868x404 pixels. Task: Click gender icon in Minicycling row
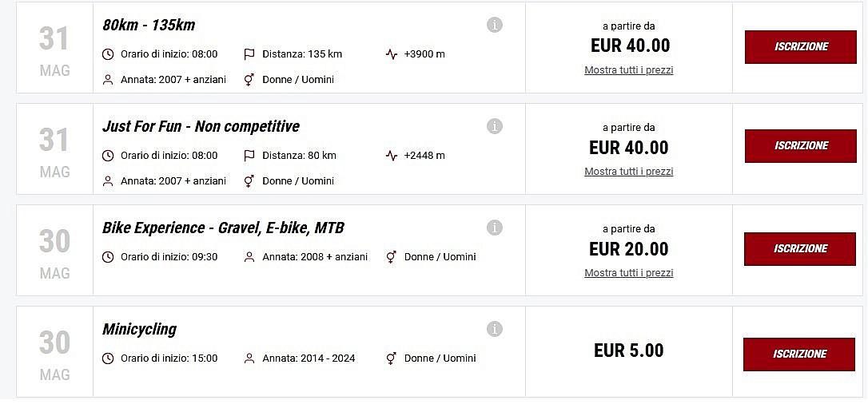click(391, 358)
